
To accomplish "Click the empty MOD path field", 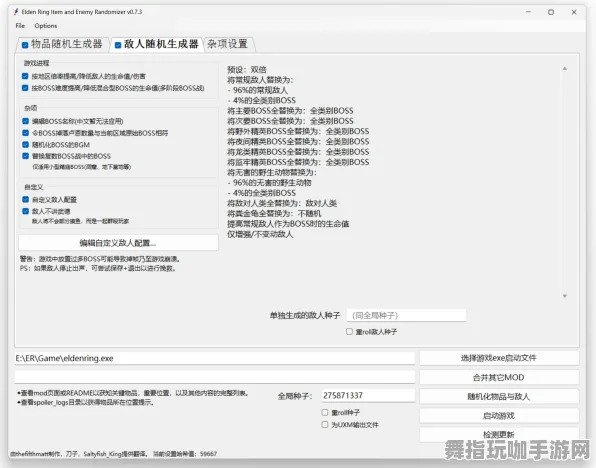I will click(x=214, y=377).
